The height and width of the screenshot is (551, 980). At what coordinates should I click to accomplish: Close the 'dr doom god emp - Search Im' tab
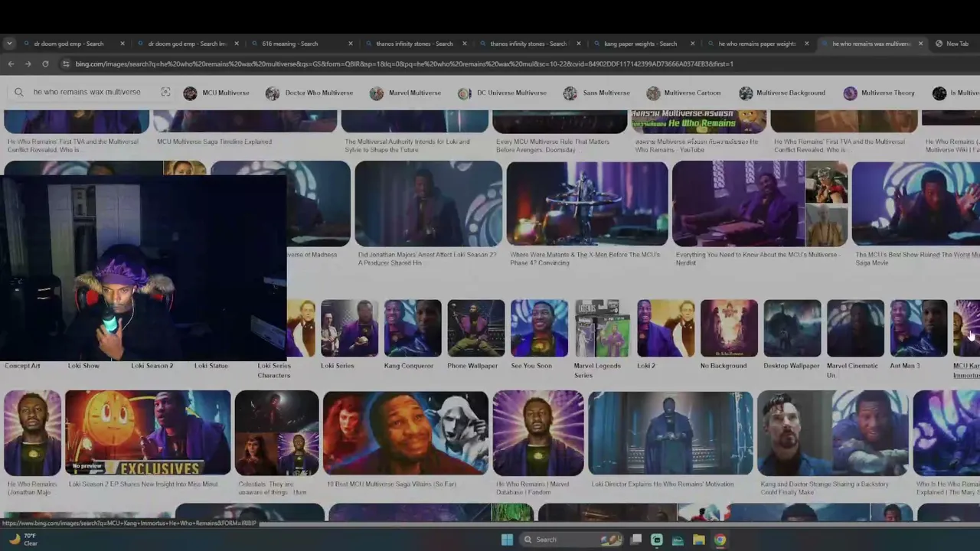[x=237, y=44]
